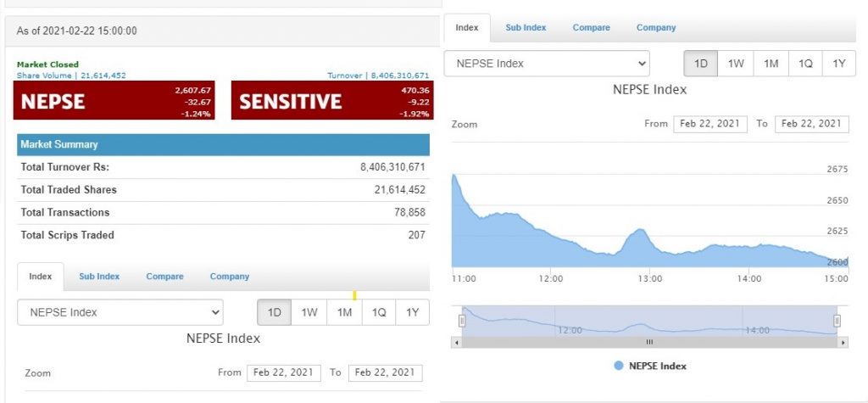Click the Market Summary header

point(223,145)
